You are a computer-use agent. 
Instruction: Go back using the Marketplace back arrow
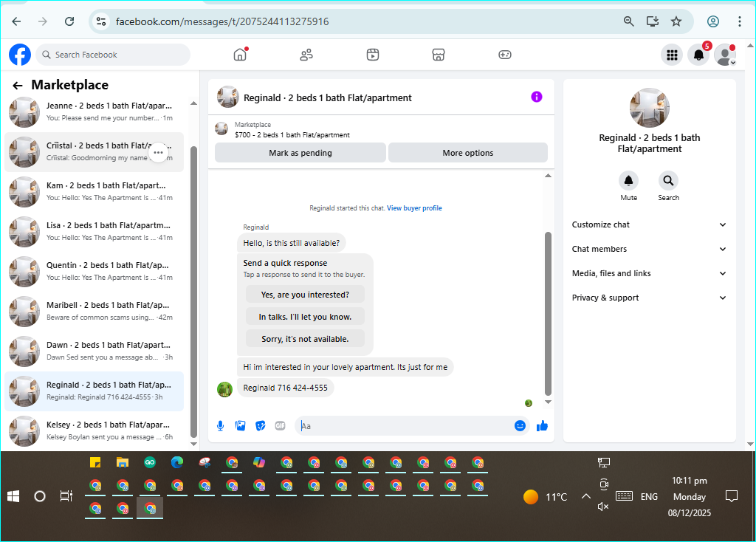pyautogui.click(x=18, y=86)
